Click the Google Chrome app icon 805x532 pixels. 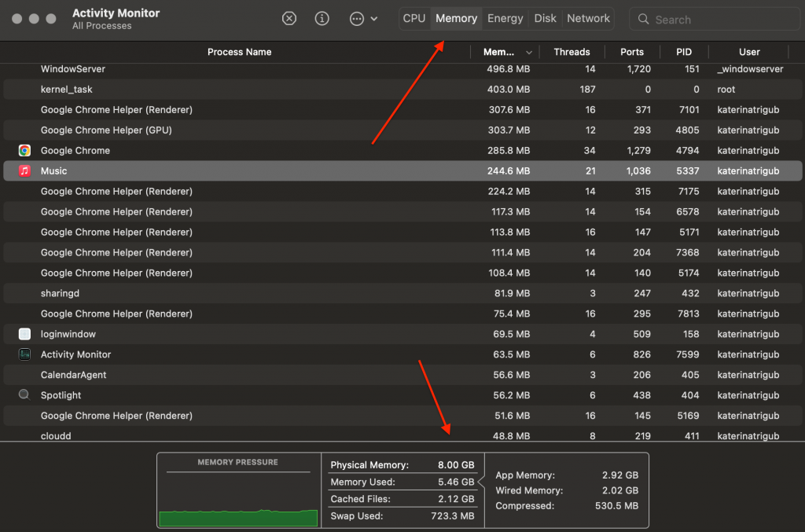pos(24,150)
